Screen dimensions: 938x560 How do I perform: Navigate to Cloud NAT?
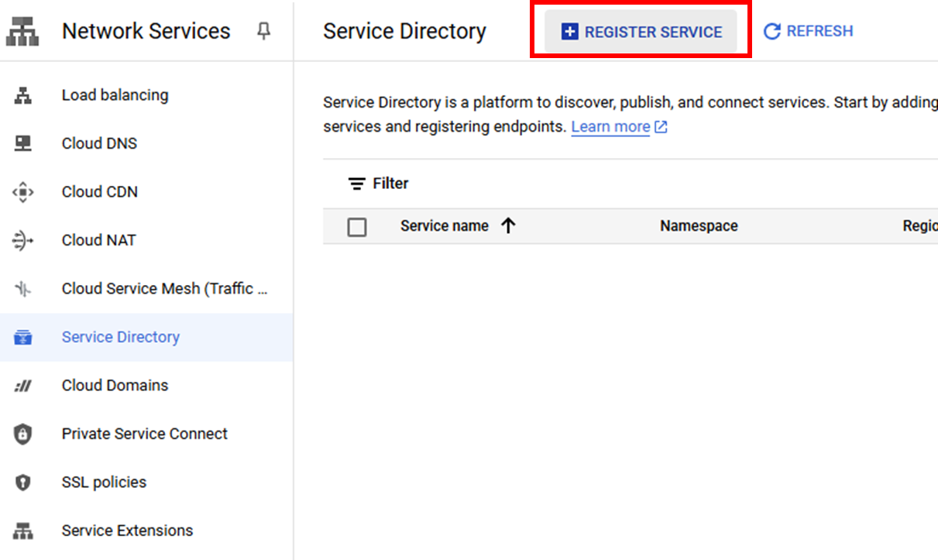(98, 240)
